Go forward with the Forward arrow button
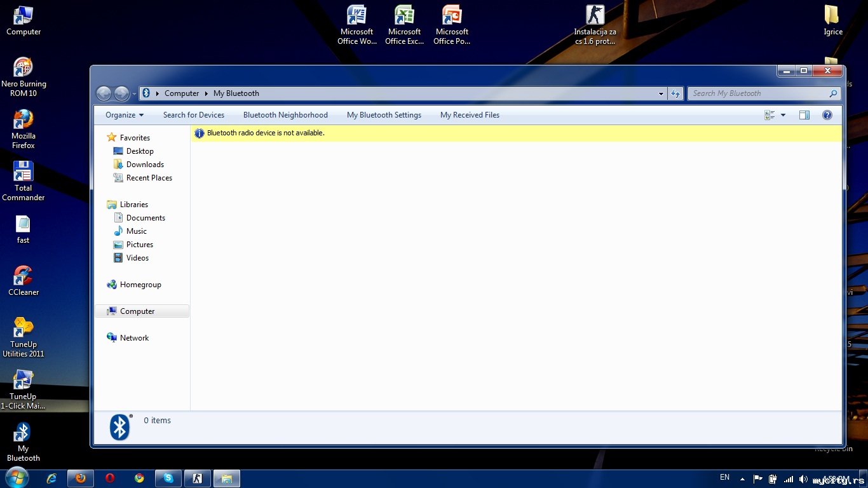 (121, 93)
